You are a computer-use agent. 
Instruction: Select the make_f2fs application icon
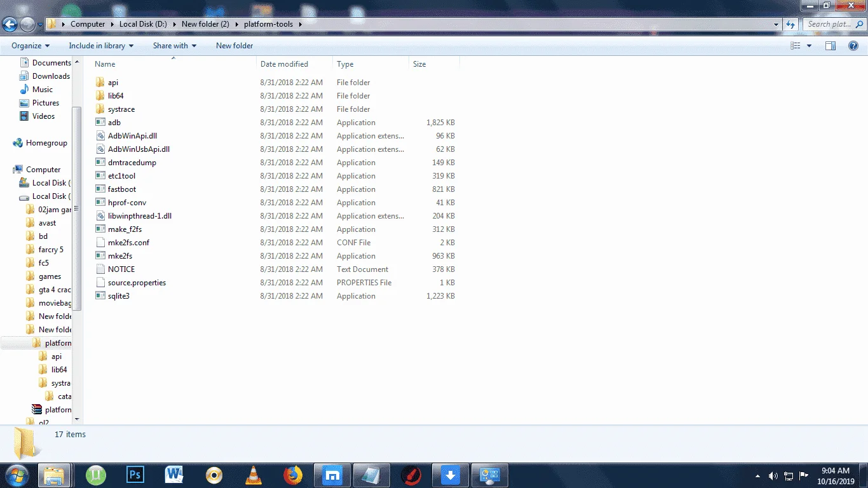click(x=100, y=229)
